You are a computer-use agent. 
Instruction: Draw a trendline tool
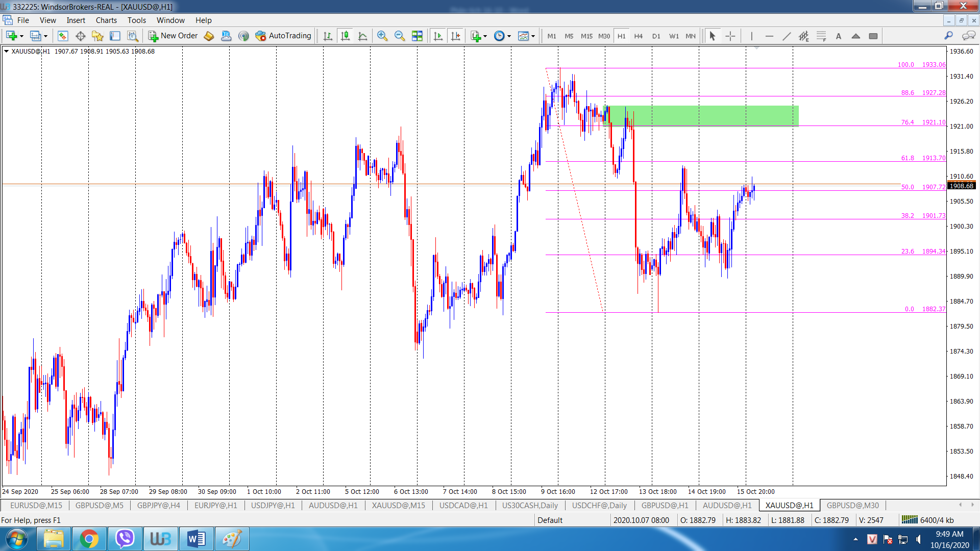[787, 36]
